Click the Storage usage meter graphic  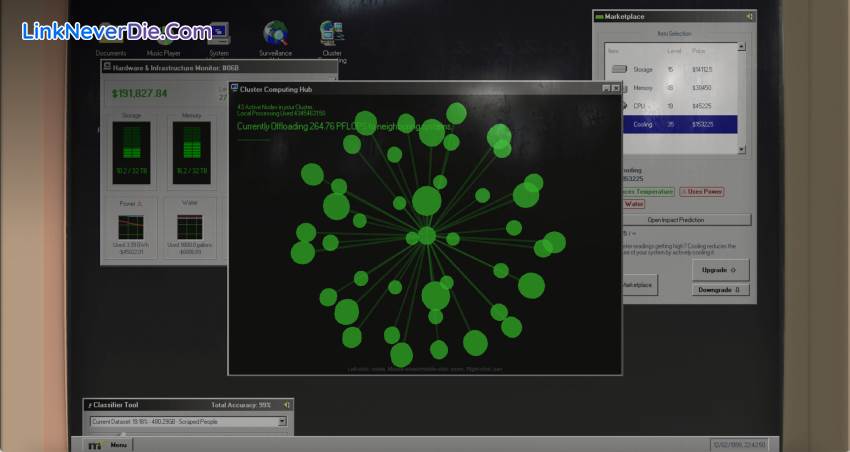coord(132,152)
